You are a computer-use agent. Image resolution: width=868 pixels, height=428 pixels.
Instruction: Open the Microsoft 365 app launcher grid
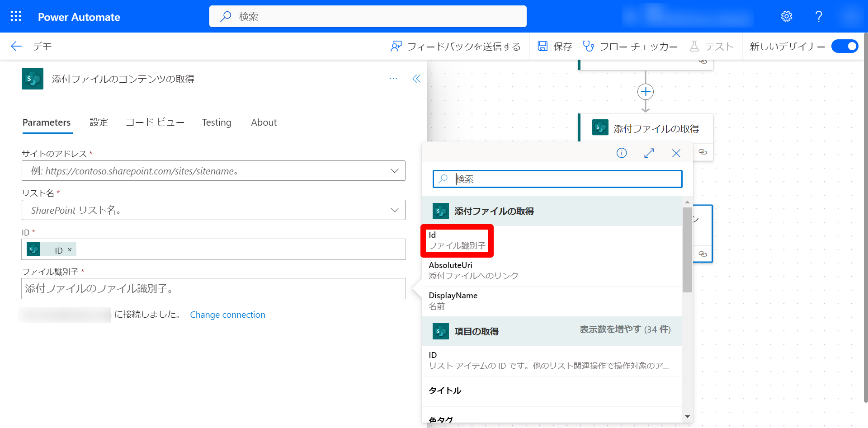coord(15,16)
